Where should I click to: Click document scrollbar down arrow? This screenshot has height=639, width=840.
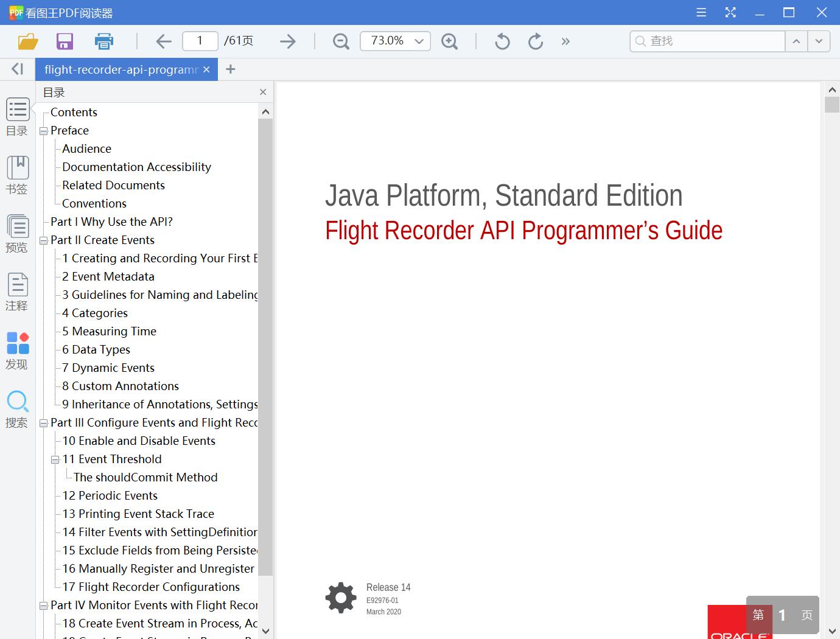[x=831, y=631]
